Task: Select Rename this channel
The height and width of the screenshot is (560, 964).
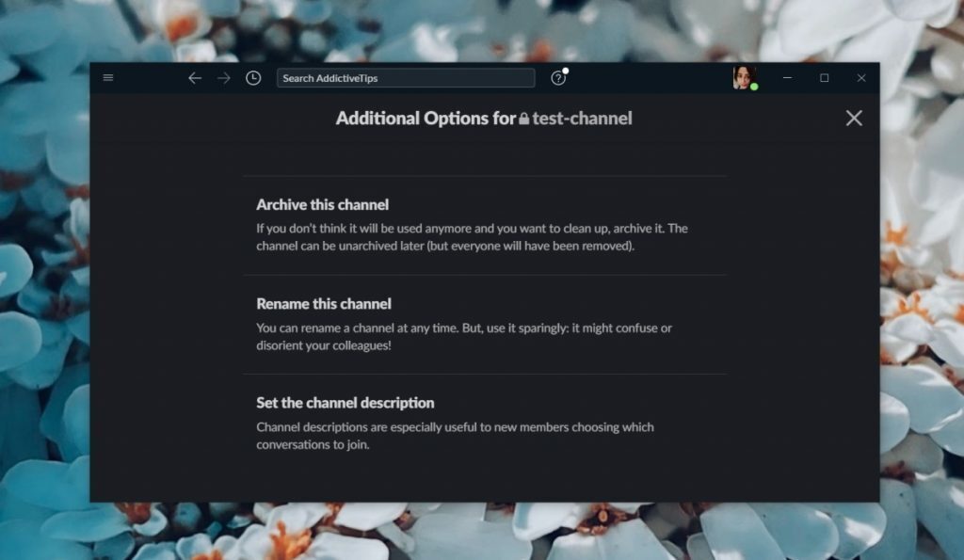Action: tap(323, 303)
